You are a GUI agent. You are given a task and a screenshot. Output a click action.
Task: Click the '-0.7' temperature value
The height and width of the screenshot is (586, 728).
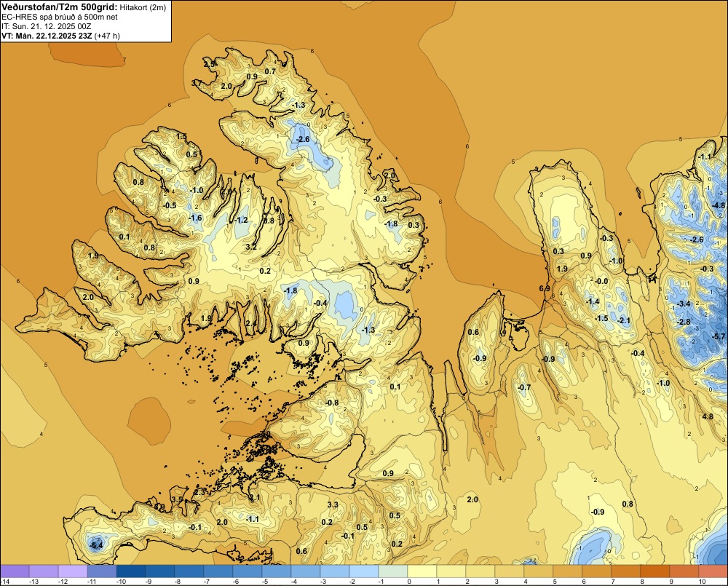pyautogui.click(x=523, y=387)
